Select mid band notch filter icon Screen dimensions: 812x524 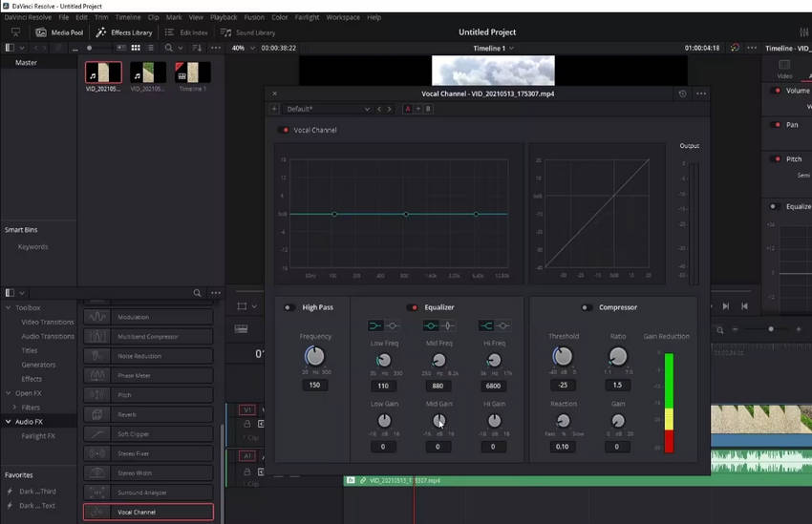[x=448, y=325]
